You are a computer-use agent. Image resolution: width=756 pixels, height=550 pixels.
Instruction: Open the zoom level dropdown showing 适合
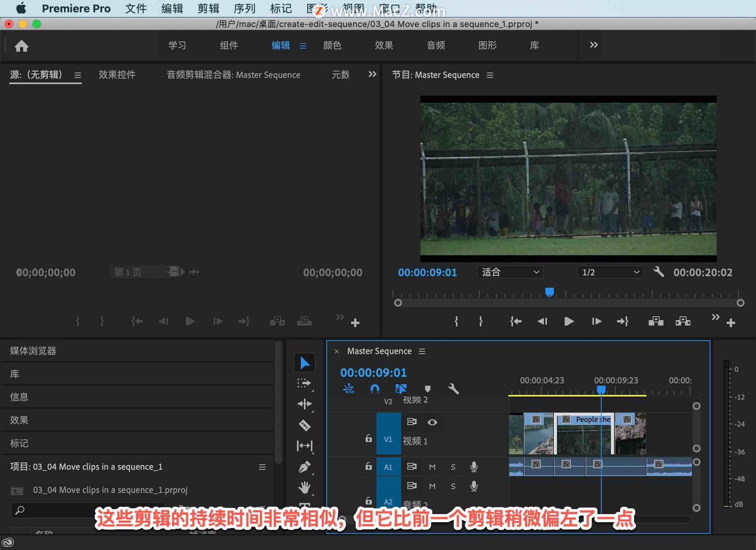[x=510, y=272]
